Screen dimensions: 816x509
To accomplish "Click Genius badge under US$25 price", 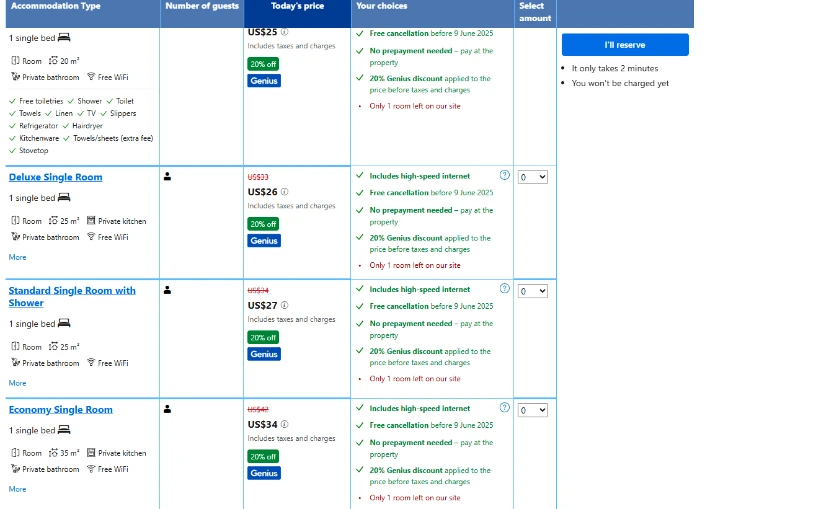I will click(x=264, y=81).
